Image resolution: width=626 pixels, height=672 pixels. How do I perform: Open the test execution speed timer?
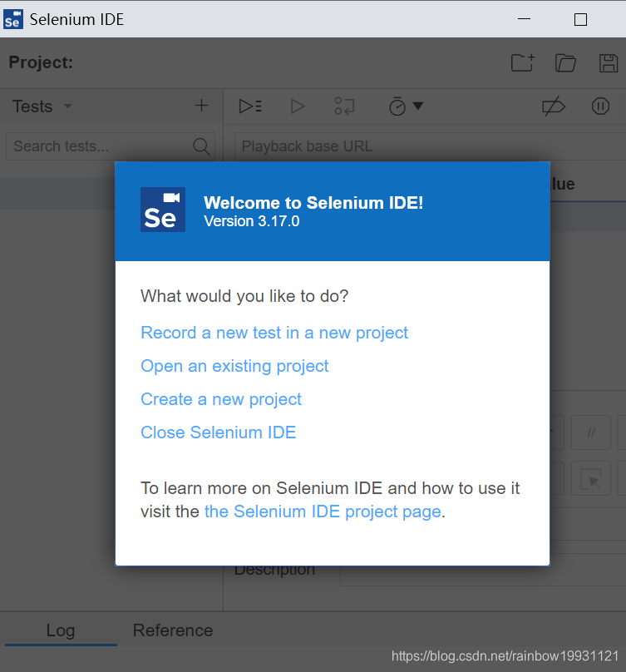tap(397, 106)
